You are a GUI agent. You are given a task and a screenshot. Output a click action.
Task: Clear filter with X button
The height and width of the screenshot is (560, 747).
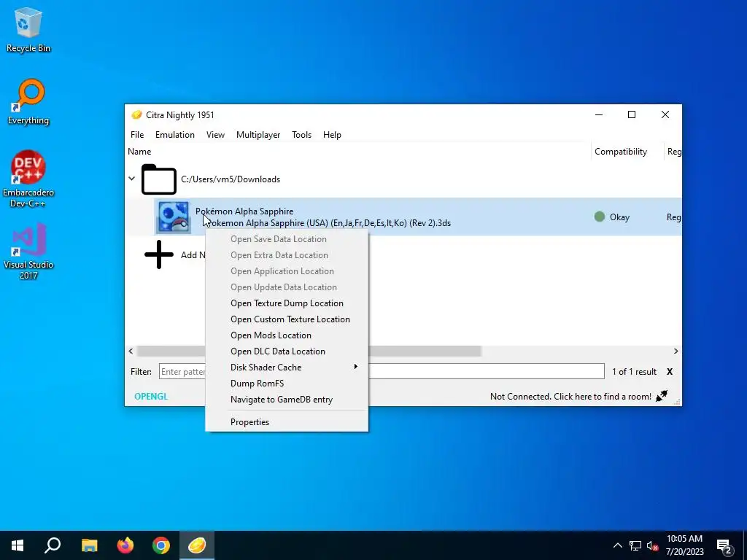670,371
